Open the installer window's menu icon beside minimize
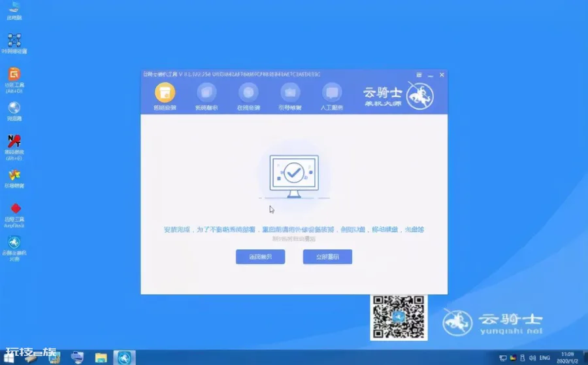The height and width of the screenshot is (365, 588). pyautogui.click(x=419, y=75)
